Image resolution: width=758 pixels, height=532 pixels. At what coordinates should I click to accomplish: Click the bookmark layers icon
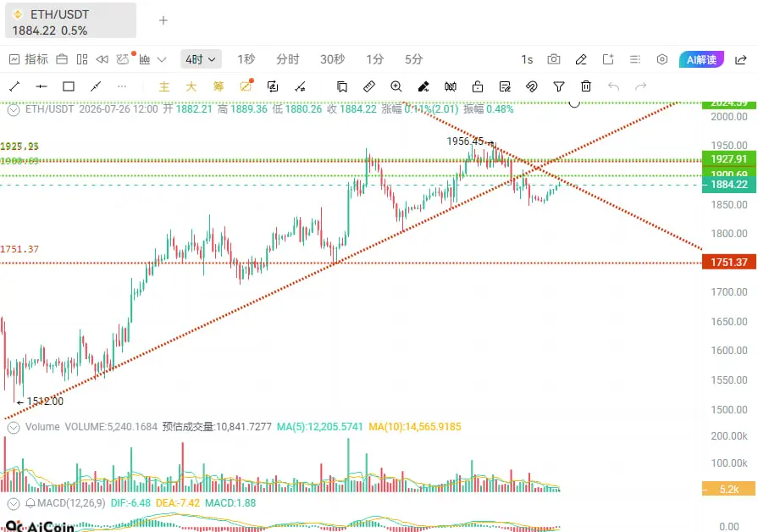pos(342,86)
